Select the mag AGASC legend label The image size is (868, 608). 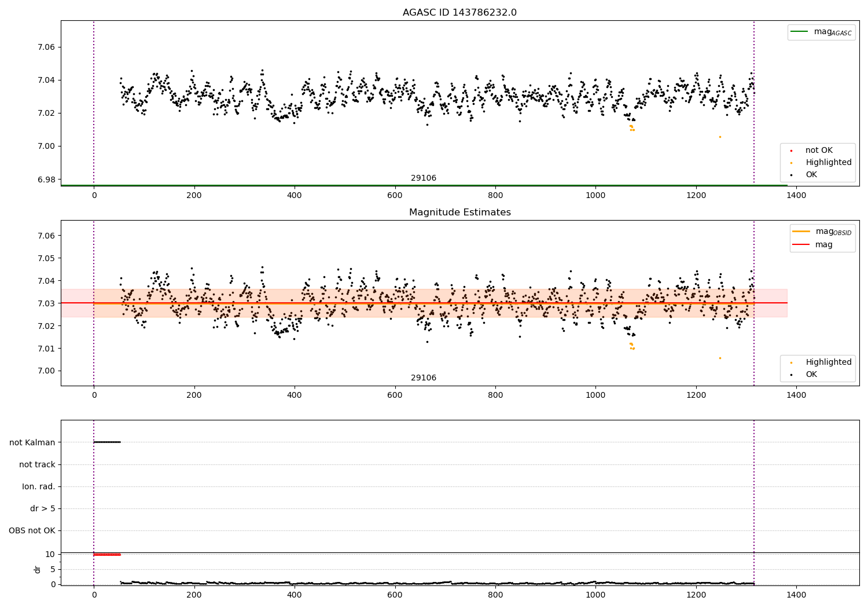tap(833, 32)
